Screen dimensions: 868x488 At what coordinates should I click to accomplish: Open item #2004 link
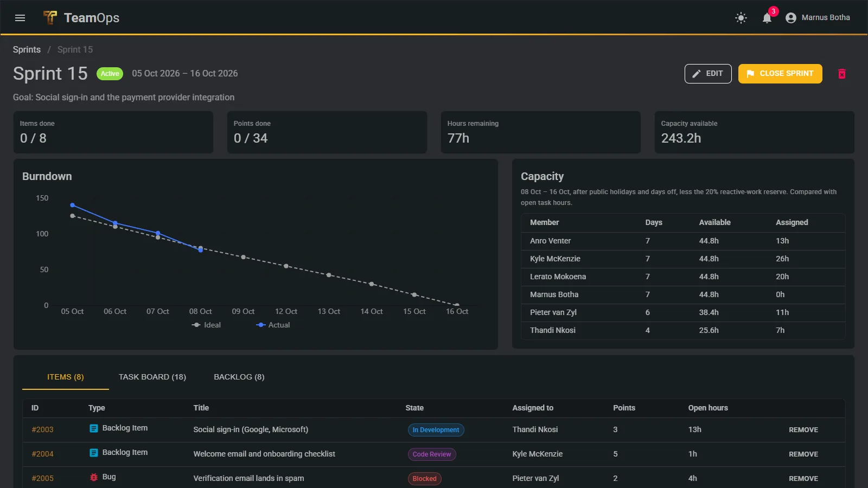point(42,454)
